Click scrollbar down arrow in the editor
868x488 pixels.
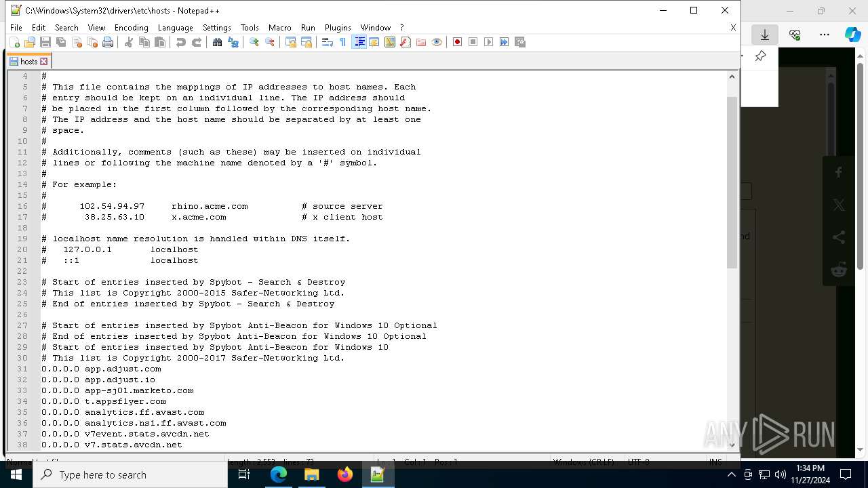point(732,445)
